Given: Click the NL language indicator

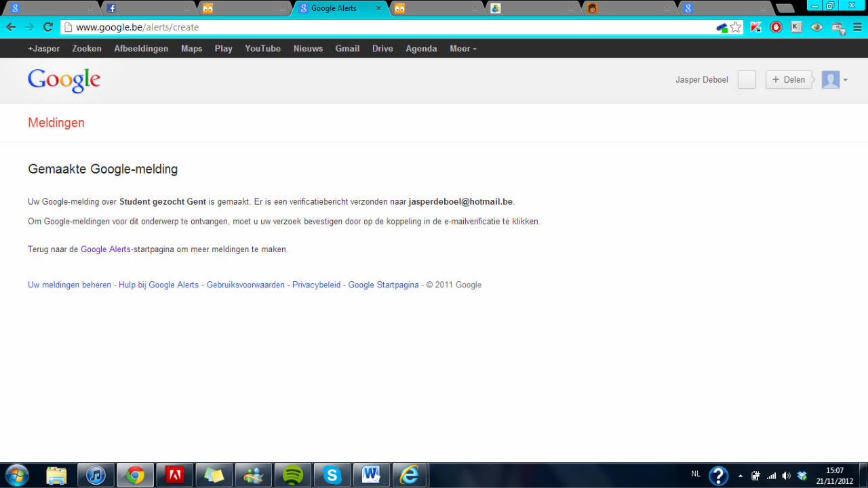Looking at the screenshot, I should (x=696, y=473).
